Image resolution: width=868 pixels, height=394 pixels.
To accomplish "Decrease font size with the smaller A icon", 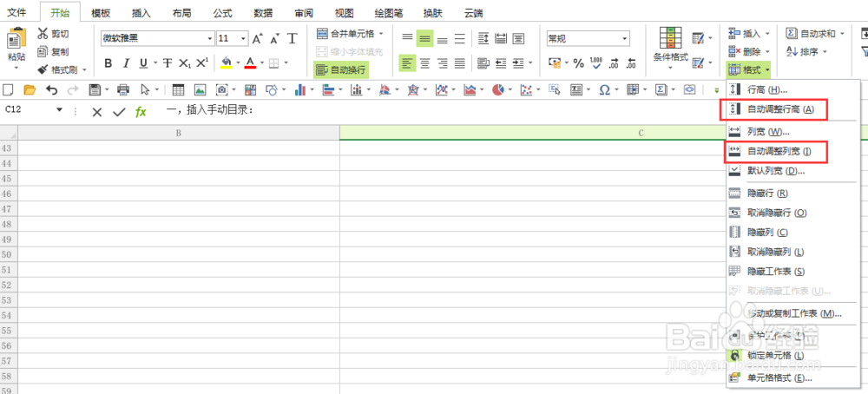I will (274, 38).
